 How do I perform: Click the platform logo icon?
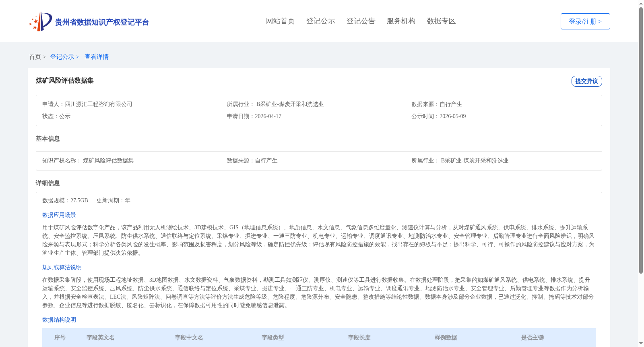pos(41,21)
